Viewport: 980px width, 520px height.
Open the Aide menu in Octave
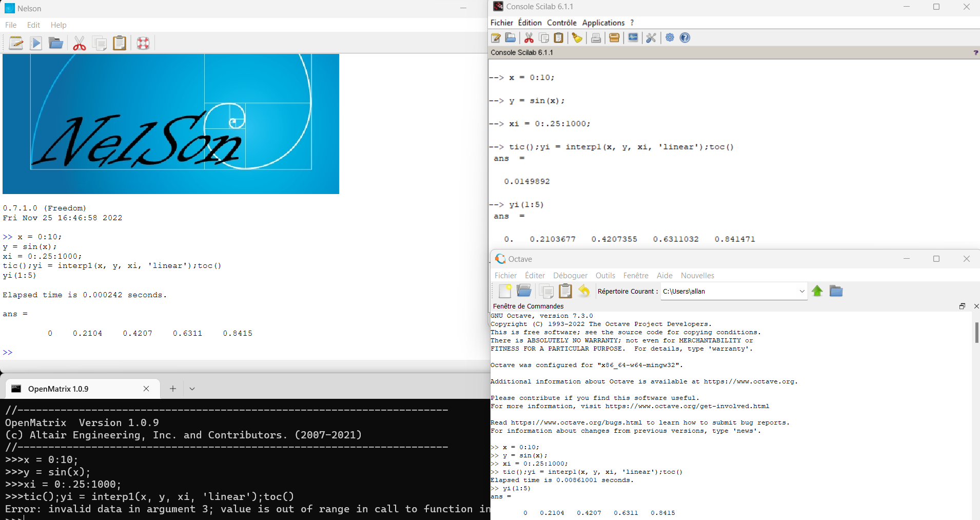(x=664, y=276)
